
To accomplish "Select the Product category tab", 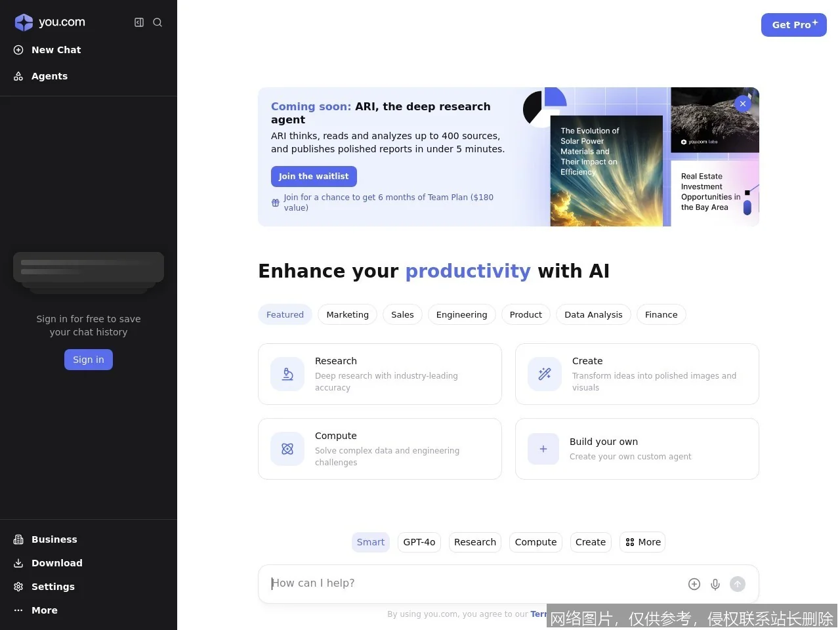I will tap(526, 314).
